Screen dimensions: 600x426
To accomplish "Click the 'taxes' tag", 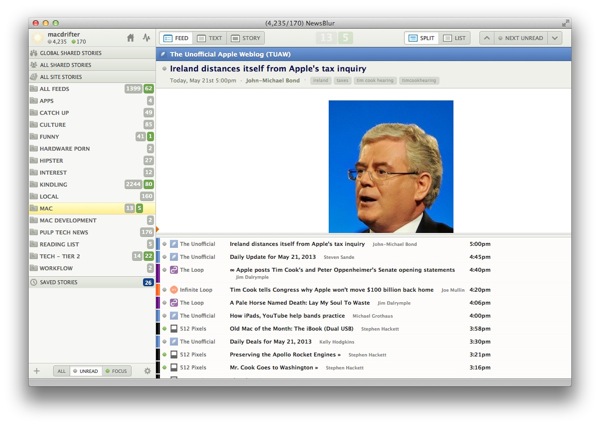I will (x=342, y=80).
